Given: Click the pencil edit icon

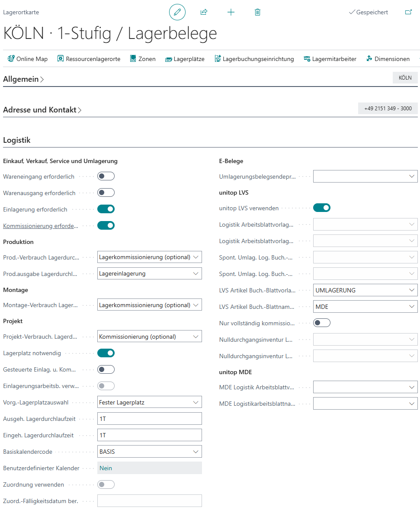Looking at the screenshot, I should click(177, 12).
